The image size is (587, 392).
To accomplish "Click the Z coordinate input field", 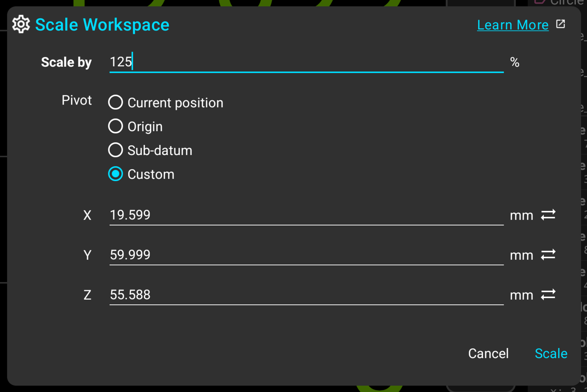I will coord(306,295).
